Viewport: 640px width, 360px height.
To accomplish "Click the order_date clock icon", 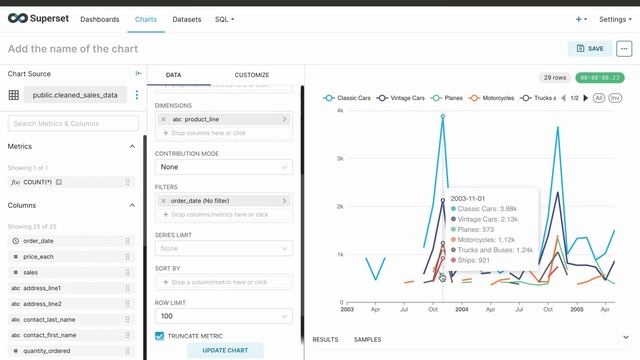I will (x=16, y=241).
